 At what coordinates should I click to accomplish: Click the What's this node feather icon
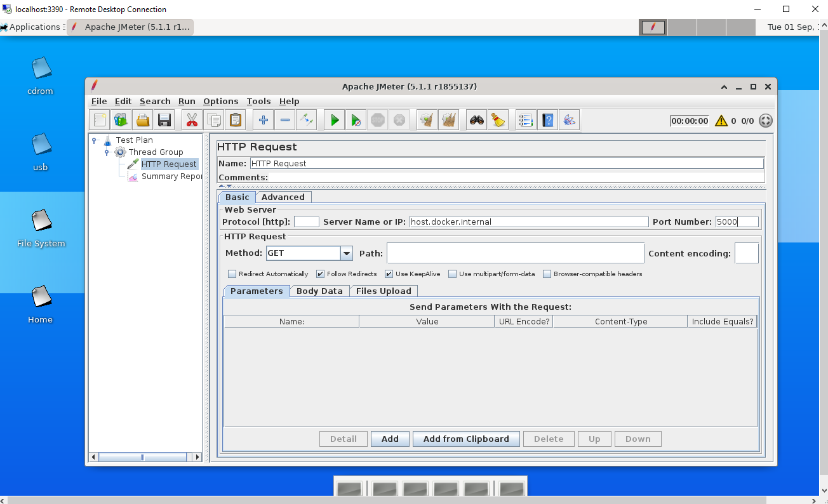point(570,120)
